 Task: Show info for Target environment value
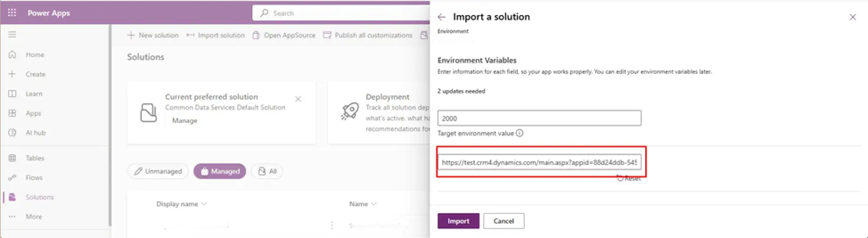pos(520,133)
